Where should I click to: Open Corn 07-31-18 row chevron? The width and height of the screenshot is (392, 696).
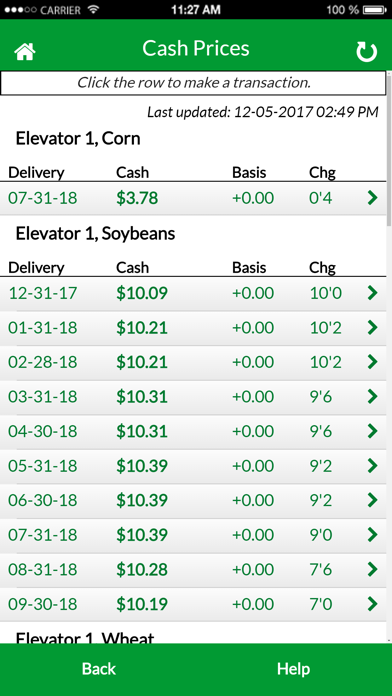tap(372, 198)
